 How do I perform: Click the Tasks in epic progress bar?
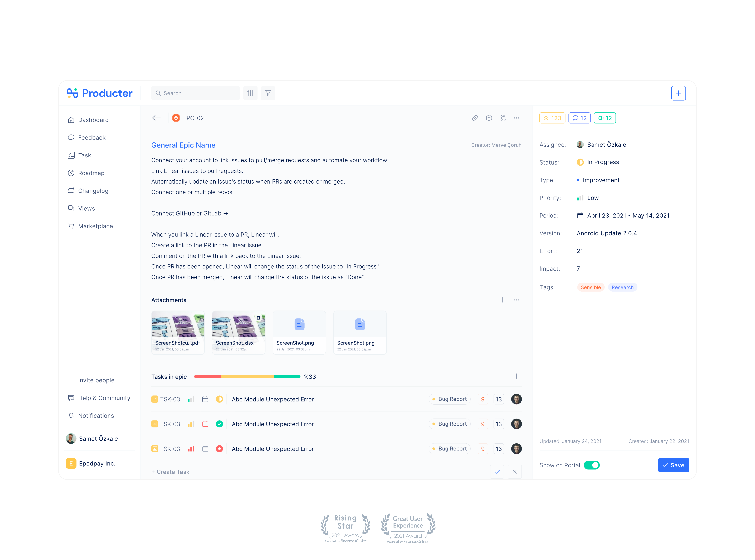247,377
